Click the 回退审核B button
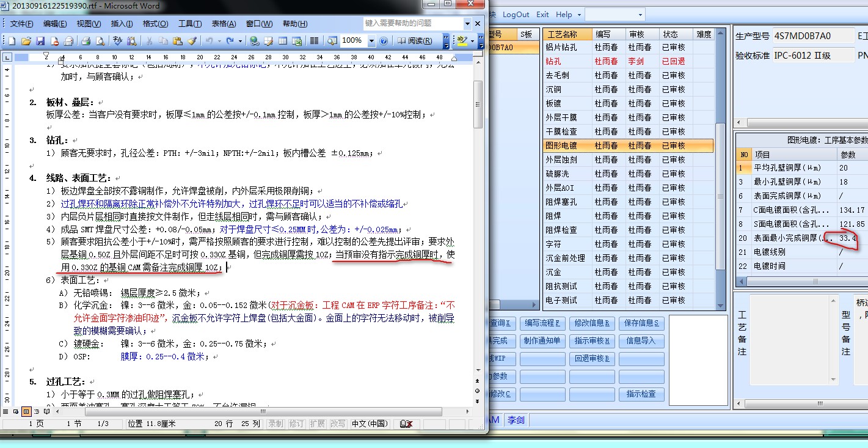Screen dimensions: 868x448 click(x=592, y=358)
